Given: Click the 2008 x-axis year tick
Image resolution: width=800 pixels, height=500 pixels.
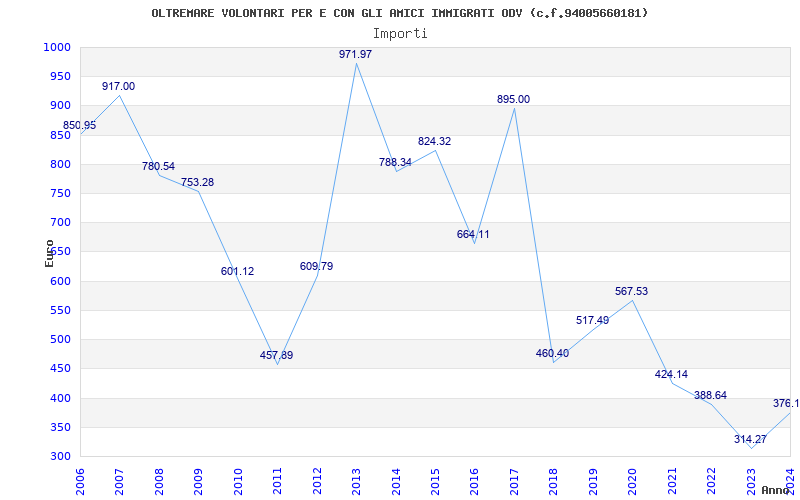Looking at the screenshot, I should (x=159, y=481).
